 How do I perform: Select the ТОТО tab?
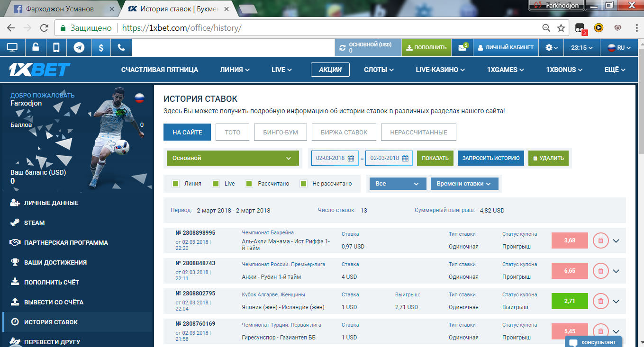point(233,133)
